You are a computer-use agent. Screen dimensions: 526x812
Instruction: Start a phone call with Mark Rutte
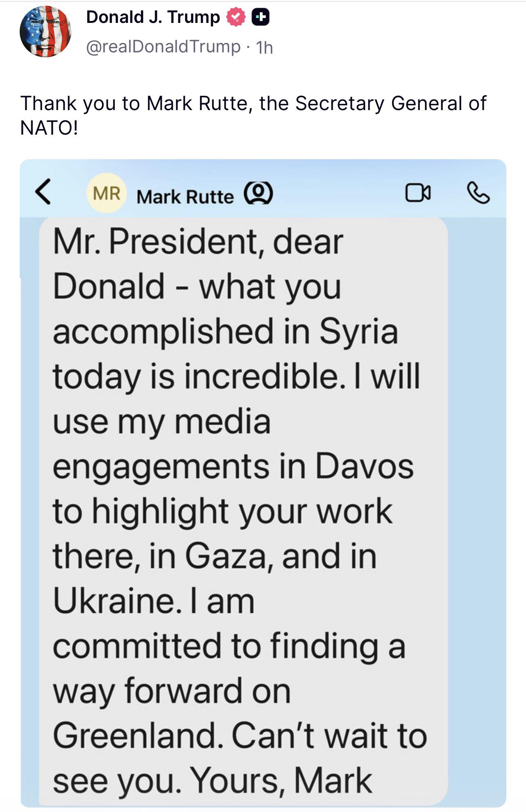[478, 193]
